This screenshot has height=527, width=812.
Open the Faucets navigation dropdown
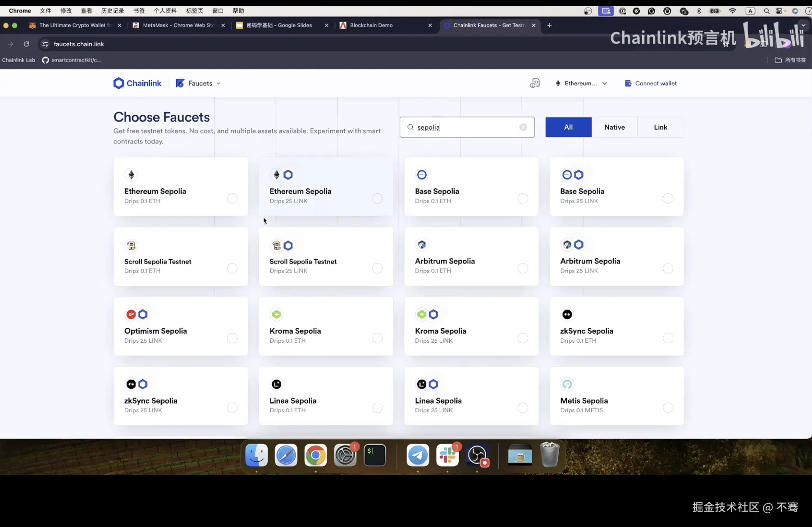198,83
